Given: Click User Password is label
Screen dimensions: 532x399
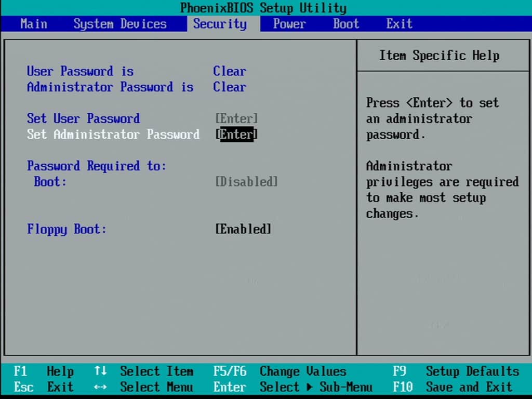Looking at the screenshot, I should pos(80,71).
